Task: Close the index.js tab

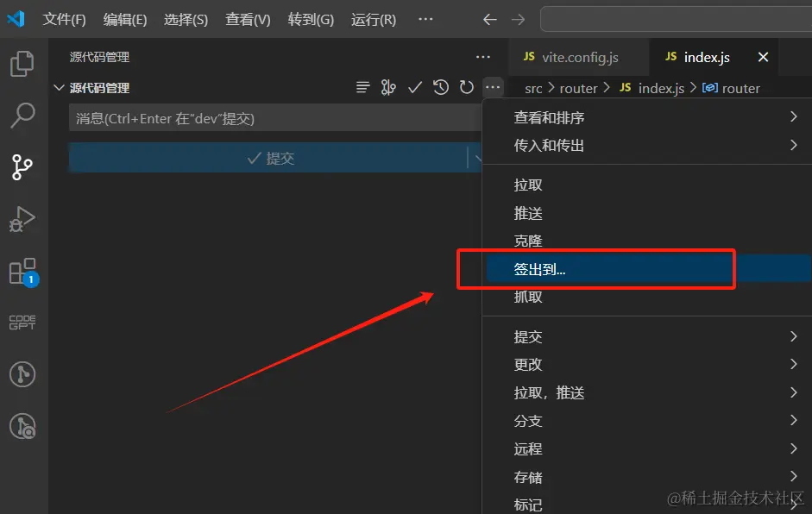Action: (x=763, y=57)
